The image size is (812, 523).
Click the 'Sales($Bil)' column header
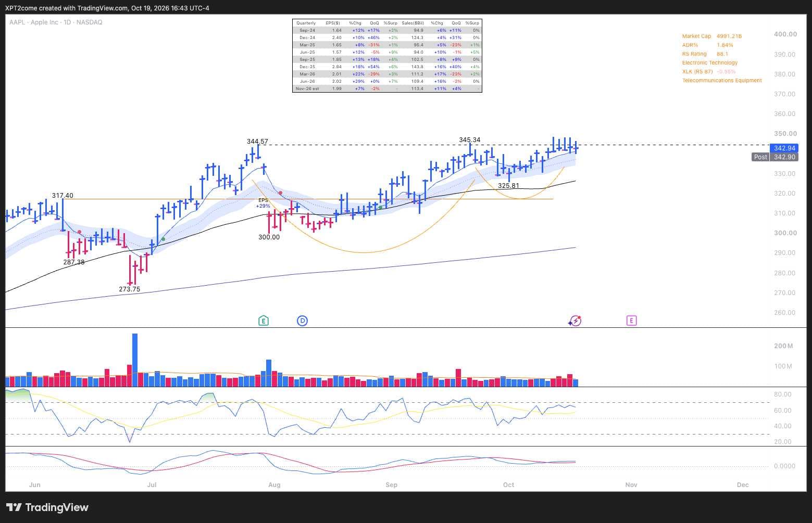(413, 23)
